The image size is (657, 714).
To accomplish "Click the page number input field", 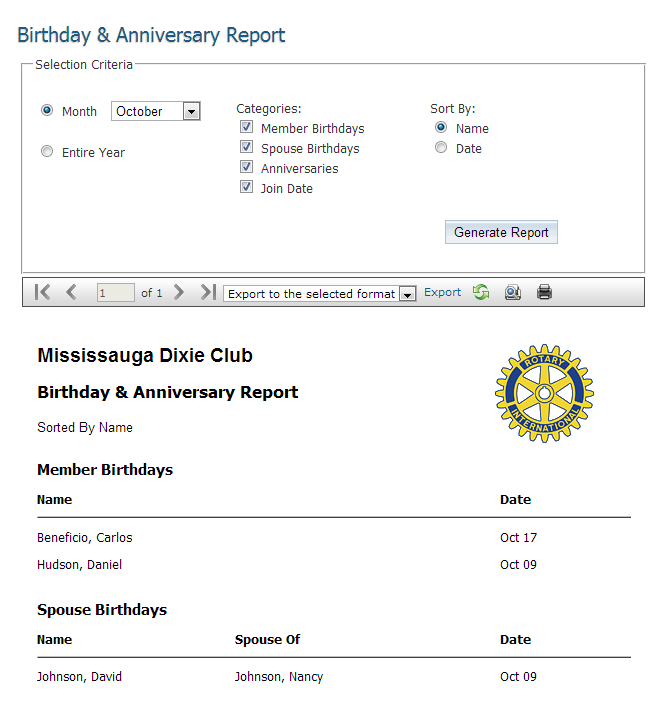I will pyautogui.click(x=116, y=293).
